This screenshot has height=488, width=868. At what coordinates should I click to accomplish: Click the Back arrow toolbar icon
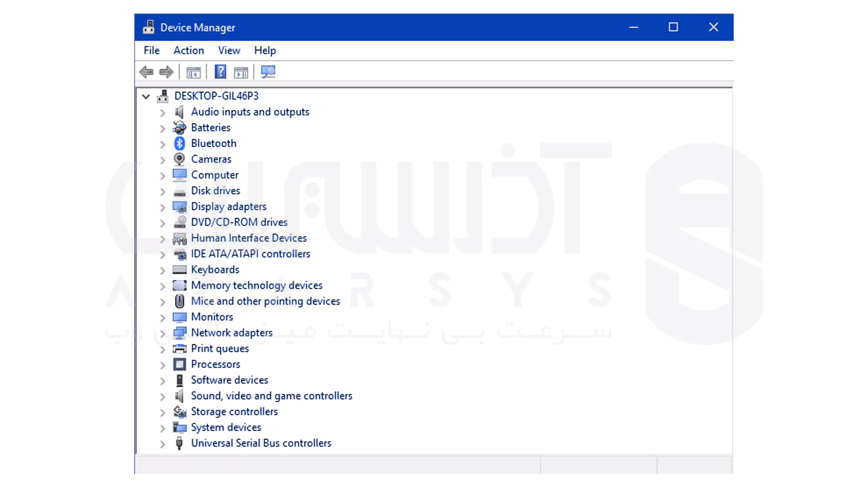pyautogui.click(x=146, y=72)
